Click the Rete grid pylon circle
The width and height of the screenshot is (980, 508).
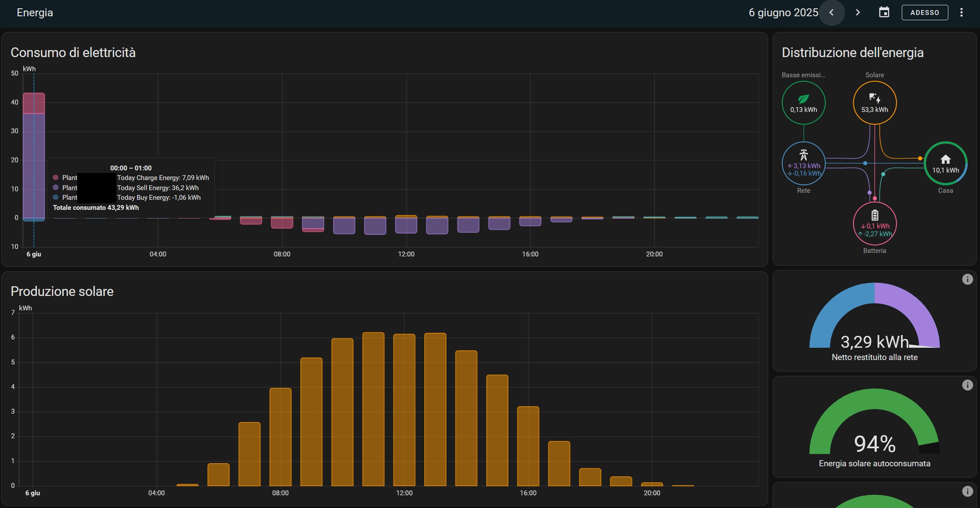tap(803, 163)
